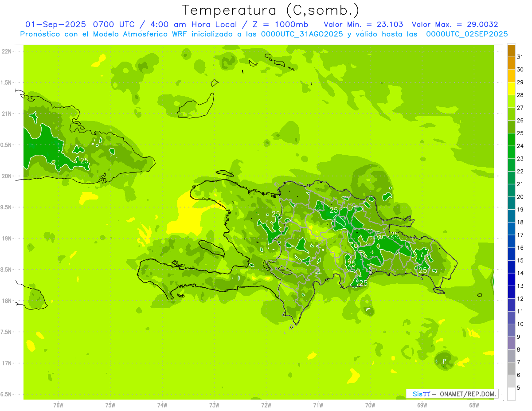
Task: Click the "ONAMET/REP.DOM." credit label
Action: tap(468, 394)
